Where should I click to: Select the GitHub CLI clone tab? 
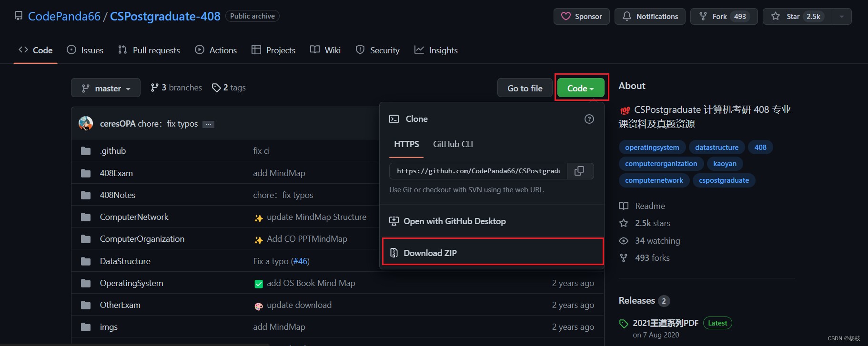453,144
